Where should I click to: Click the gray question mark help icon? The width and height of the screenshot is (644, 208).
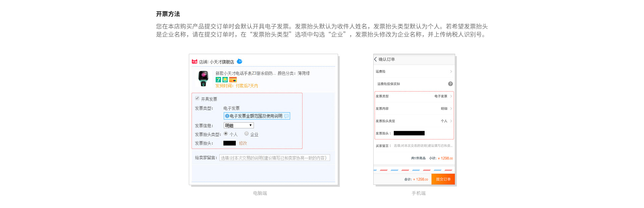450,84
